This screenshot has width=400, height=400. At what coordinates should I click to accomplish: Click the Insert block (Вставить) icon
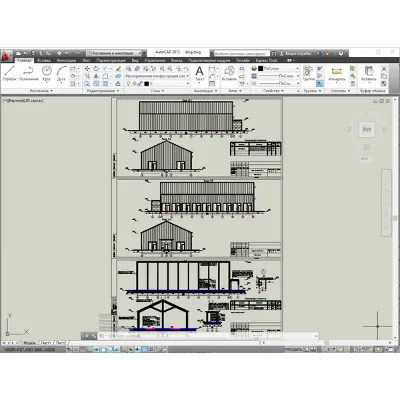point(229,73)
